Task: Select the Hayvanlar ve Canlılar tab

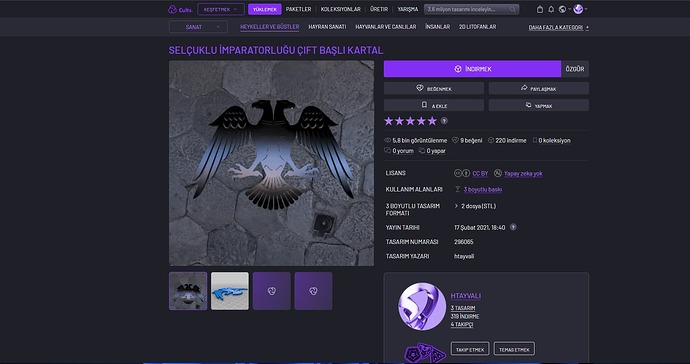Action: click(x=385, y=27)
